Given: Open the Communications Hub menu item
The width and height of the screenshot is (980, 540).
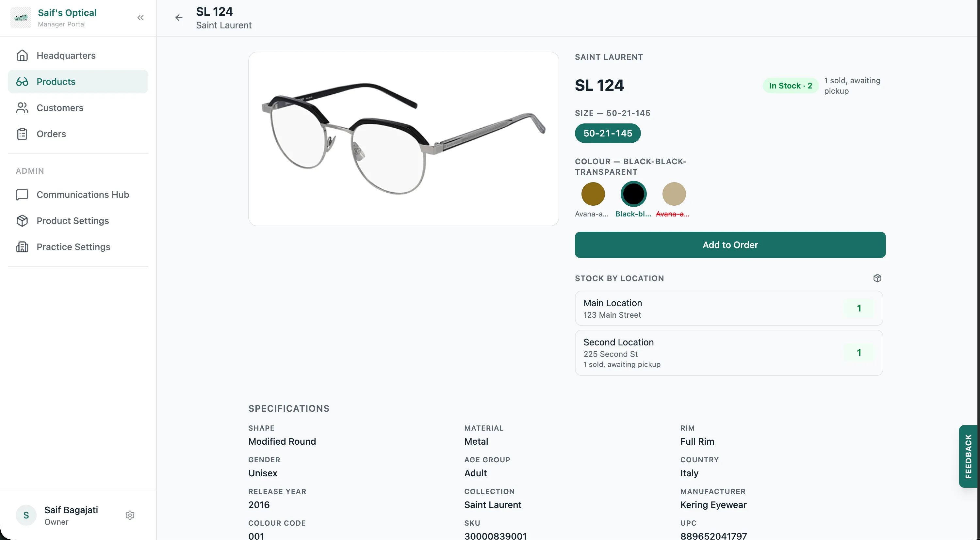Looking at the screenshot, I should (x=78, y=195).
